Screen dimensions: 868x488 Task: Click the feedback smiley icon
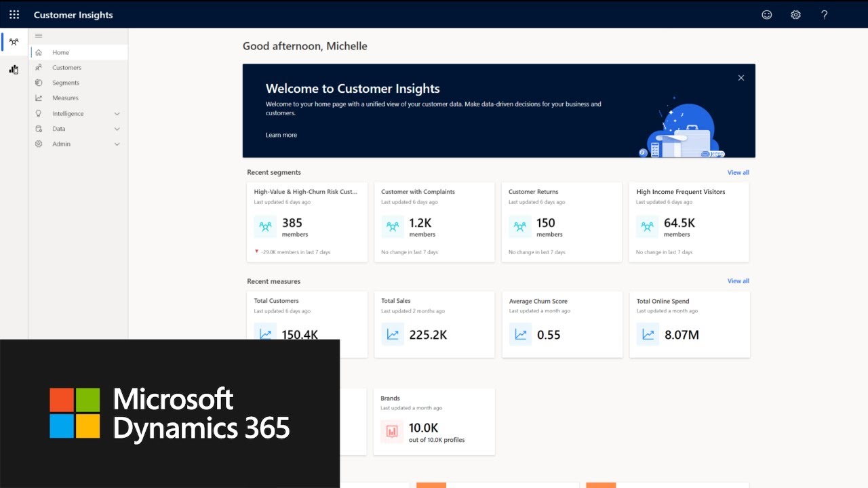coord(767,14)
